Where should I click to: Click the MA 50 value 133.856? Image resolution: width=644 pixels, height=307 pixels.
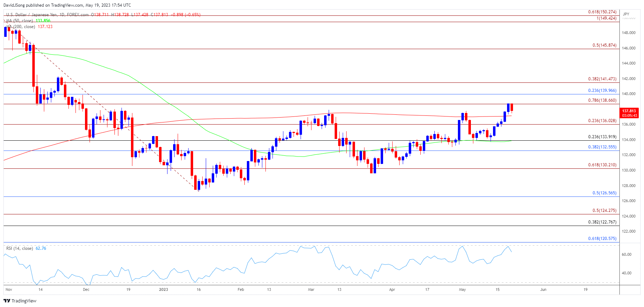[x=43, y=21]
